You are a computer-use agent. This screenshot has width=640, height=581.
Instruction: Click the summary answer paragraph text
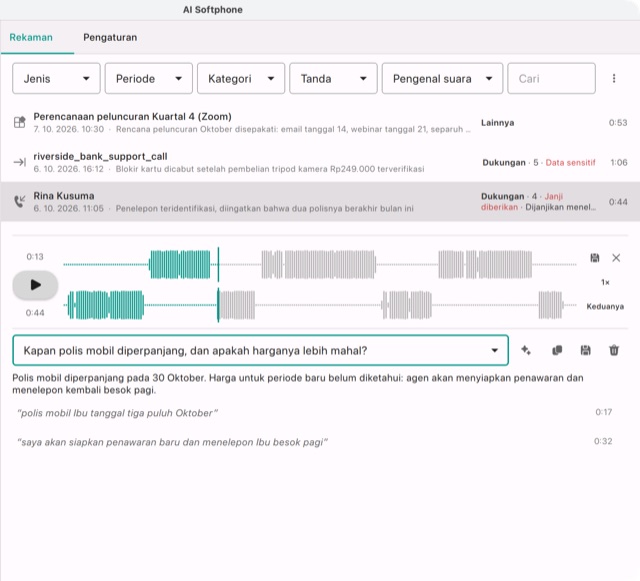point(298,384)
